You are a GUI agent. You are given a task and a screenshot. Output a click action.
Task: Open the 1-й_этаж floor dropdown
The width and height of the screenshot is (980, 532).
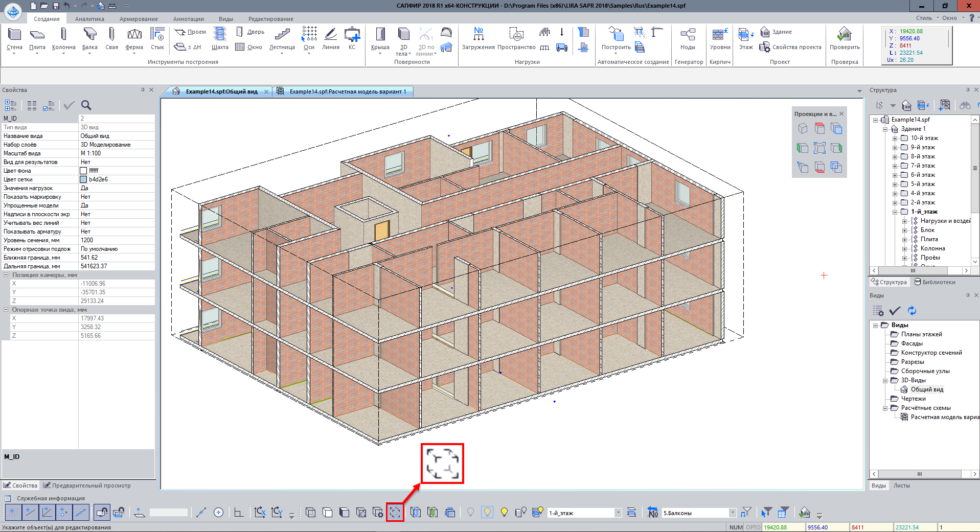pyautogui.click(x=618, y=513)
